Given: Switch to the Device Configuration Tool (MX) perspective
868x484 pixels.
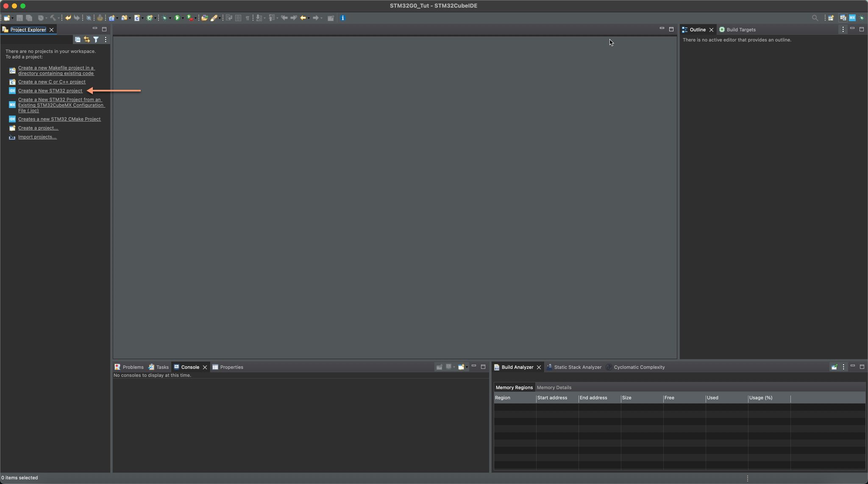Looking at the screenshot, I should [852, 18].
